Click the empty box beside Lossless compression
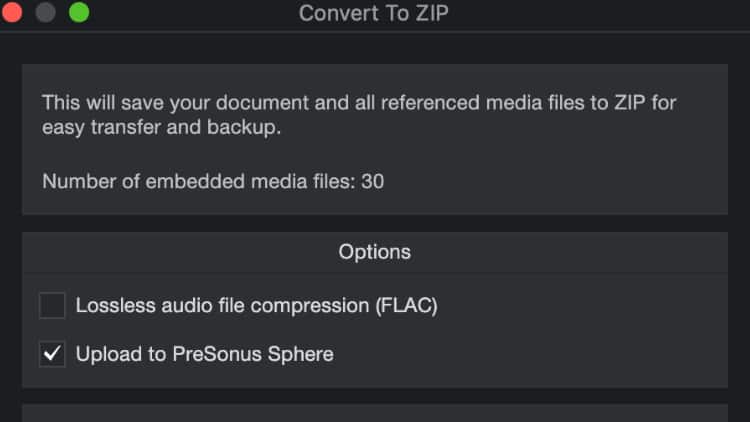750x422 pixels. point(52,306)
